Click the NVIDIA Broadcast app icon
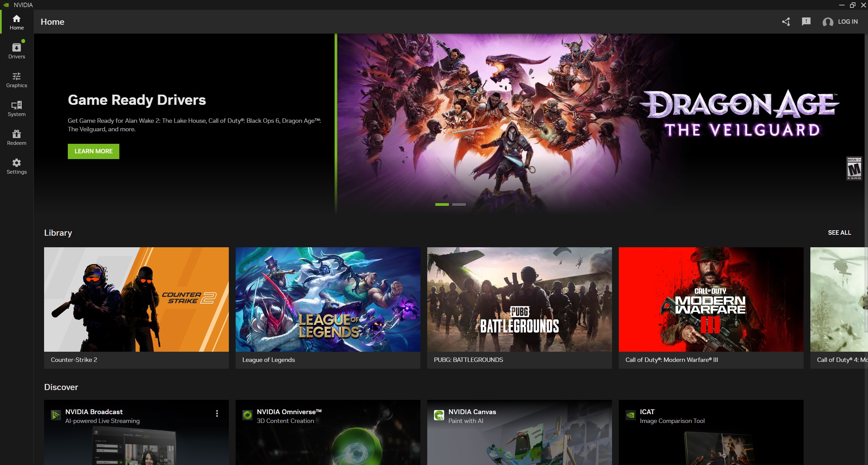Image resolution: width=868 pixels, height=465 pixels. (x=56, y=415)
